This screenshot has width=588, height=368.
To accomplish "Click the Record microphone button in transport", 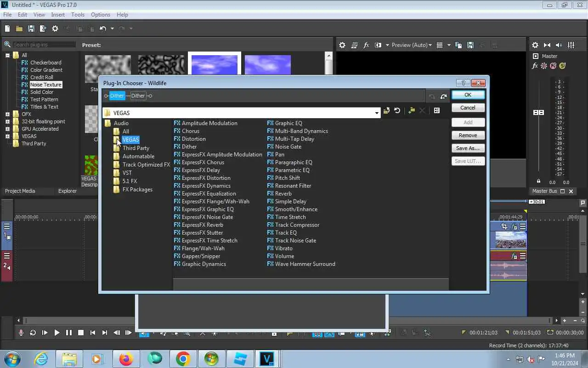I will coord(21,333).
